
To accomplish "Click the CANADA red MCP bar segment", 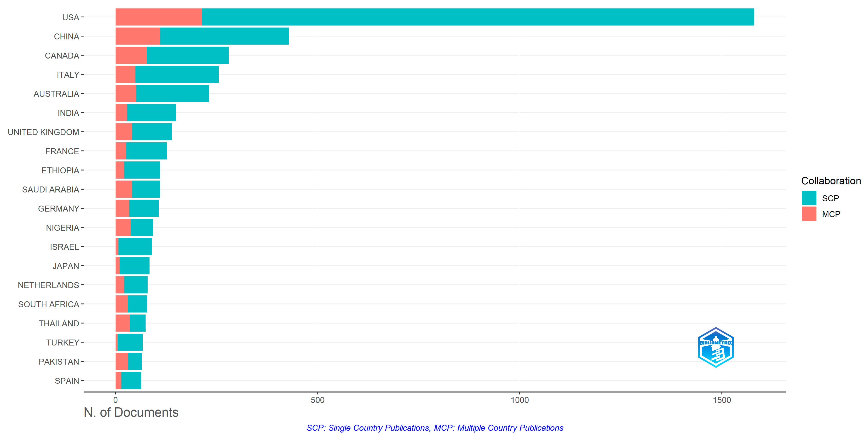I will click(131, 56).
